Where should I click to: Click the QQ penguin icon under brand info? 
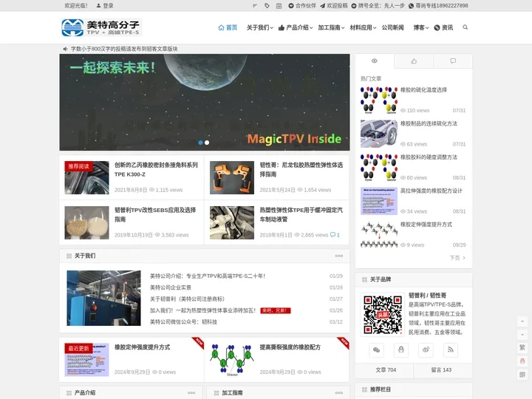(401, 349)
